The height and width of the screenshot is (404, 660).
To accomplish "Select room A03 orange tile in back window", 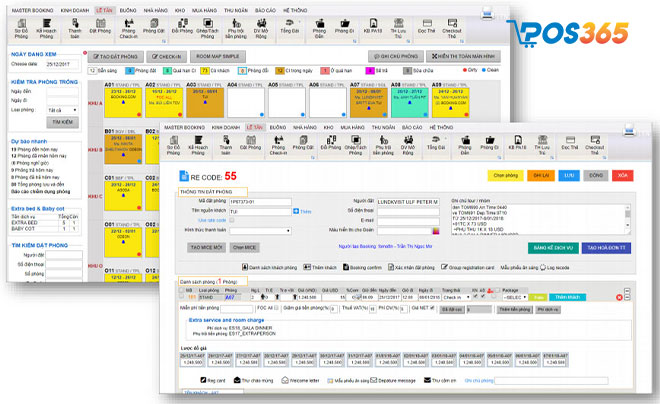I will [205, 103].
